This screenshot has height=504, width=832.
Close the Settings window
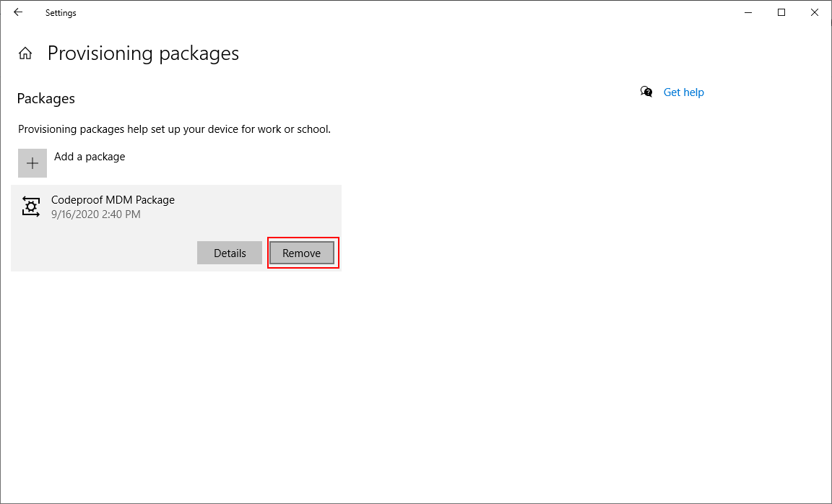[x=815, y=12]
